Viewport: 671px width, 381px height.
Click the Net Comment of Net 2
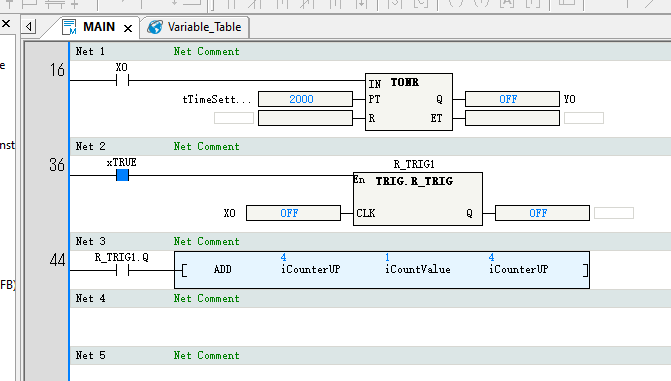pos(207,146)
